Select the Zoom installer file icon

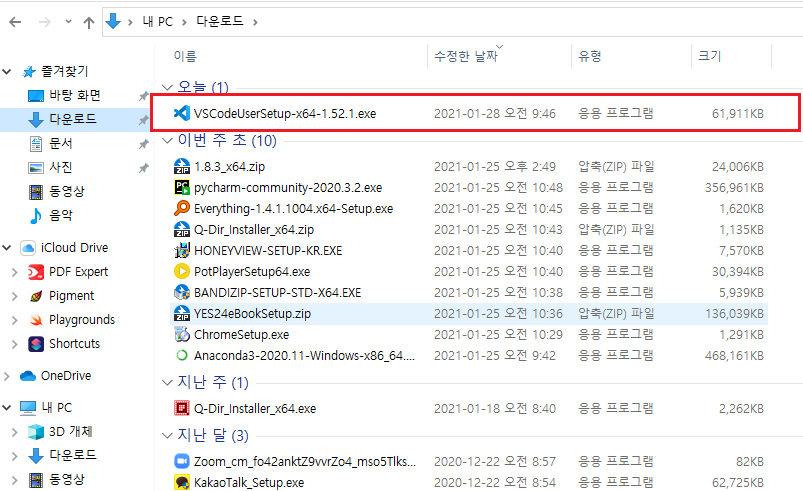(182, 461)
